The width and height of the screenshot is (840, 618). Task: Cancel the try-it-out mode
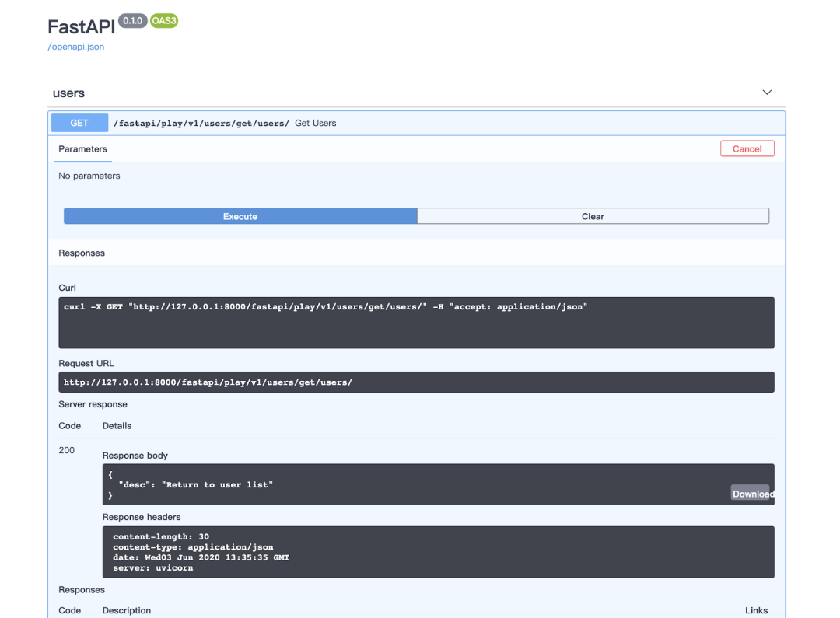[747, 148]
